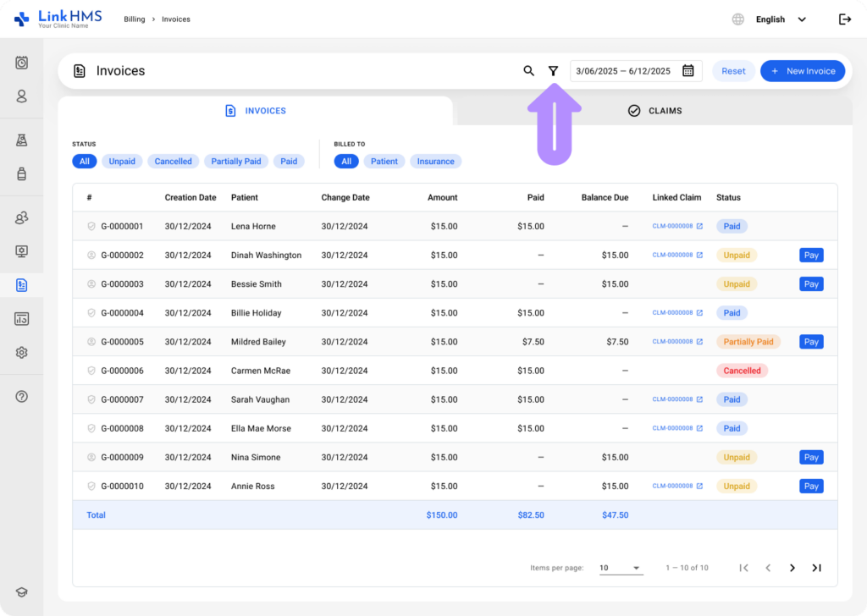Switch to the Invoices tab

(x=256, y=111)
